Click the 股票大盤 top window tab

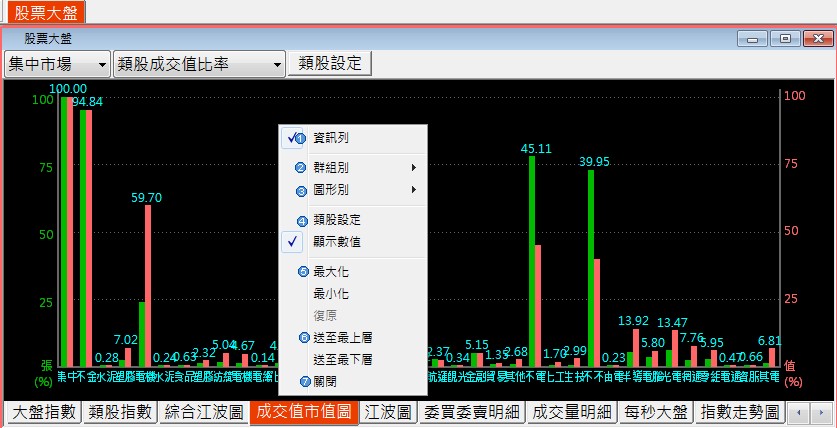(x=43, y=12)
